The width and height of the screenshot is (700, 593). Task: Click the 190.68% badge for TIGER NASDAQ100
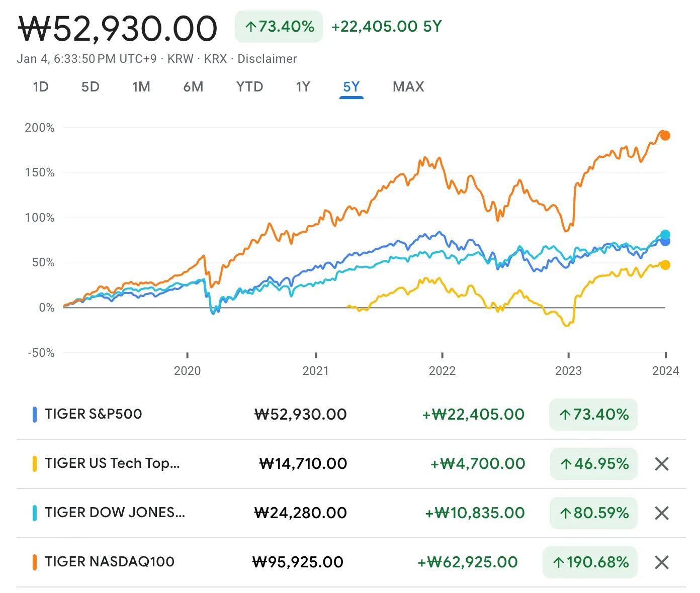click(x=590, y=562)
